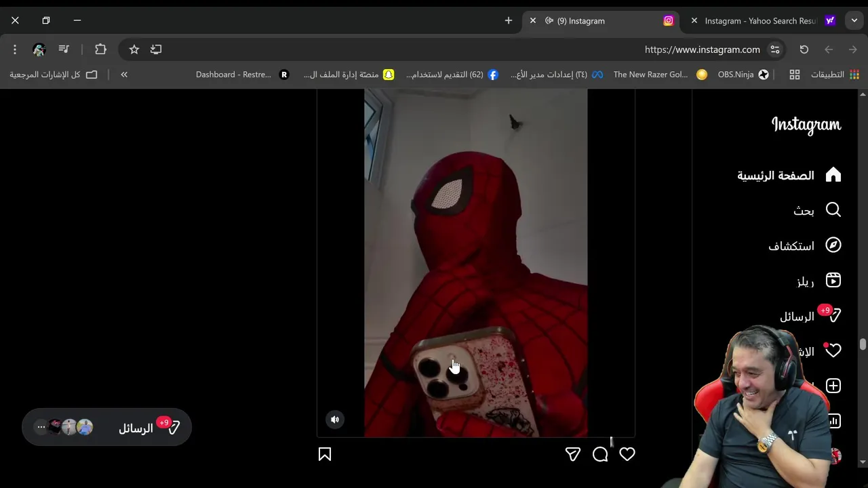This screenshot has height=488, width=868.
Task: Open the الرسائل sidebar link
Action: pos(797,317)
